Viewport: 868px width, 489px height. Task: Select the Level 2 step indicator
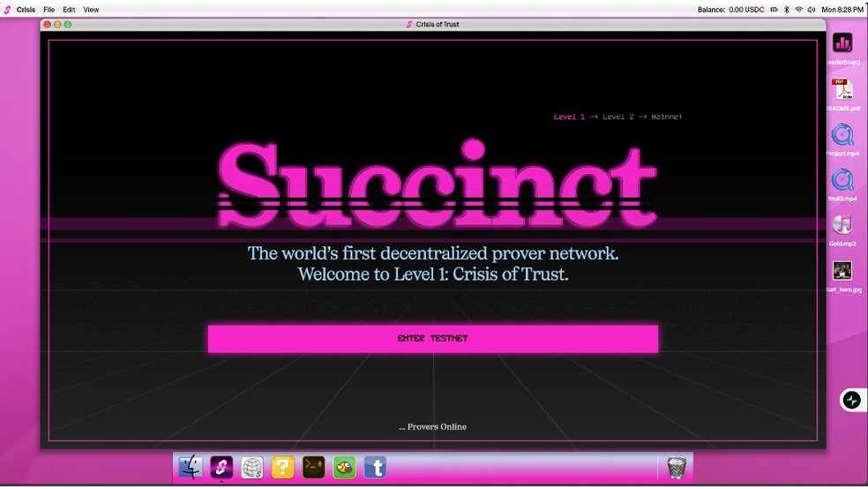click(x=617, y=117)
